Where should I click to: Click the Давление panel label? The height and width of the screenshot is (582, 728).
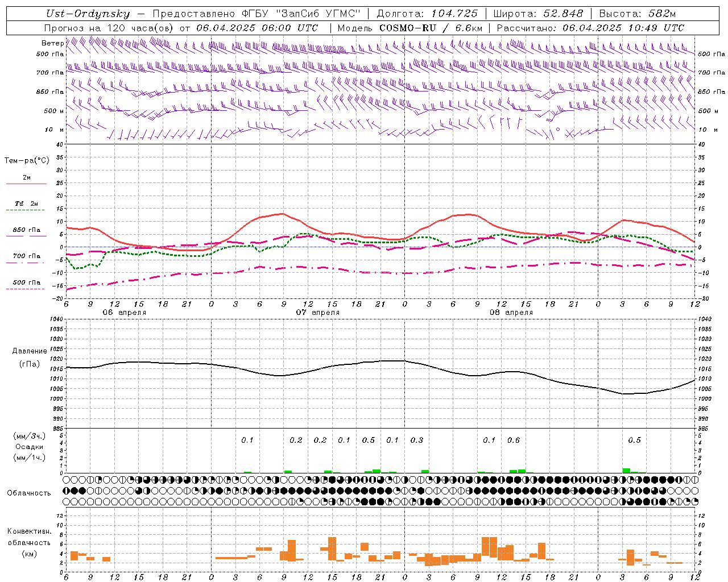30,351
